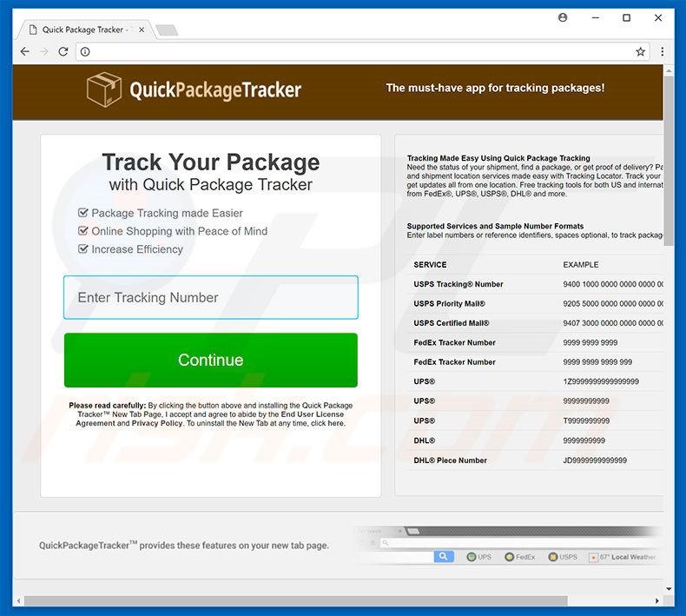Screen dimensions: 686x616
Task: Click the browser forward arrow
Action: pyautogui.click(x=44, y=51)
